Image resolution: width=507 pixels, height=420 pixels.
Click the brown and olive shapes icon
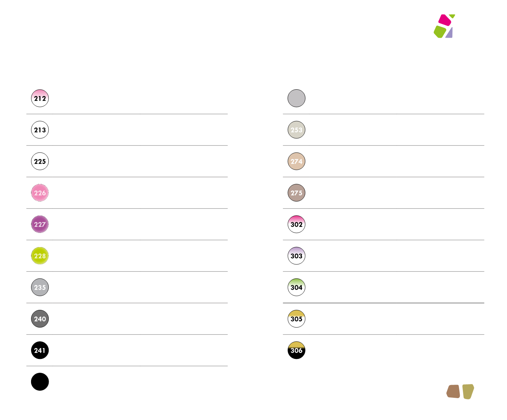460,391
